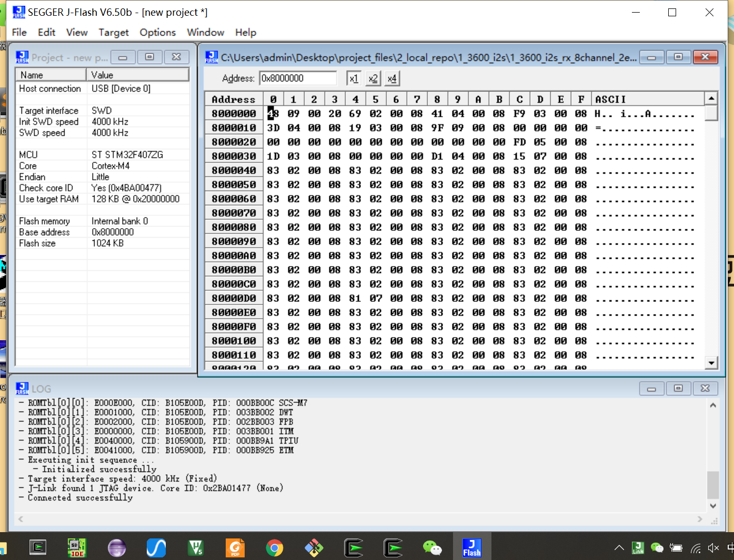Image resolution: width=734 pixels, height=560 pixels.
Task: Click the J-Flash taskbar button
Action: pyautogui.click(x=472, y=546)
